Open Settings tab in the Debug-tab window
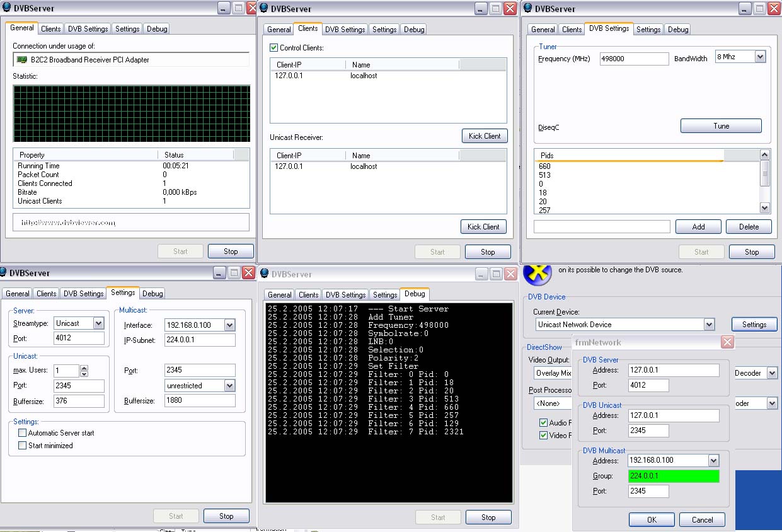 click(384, 295)
